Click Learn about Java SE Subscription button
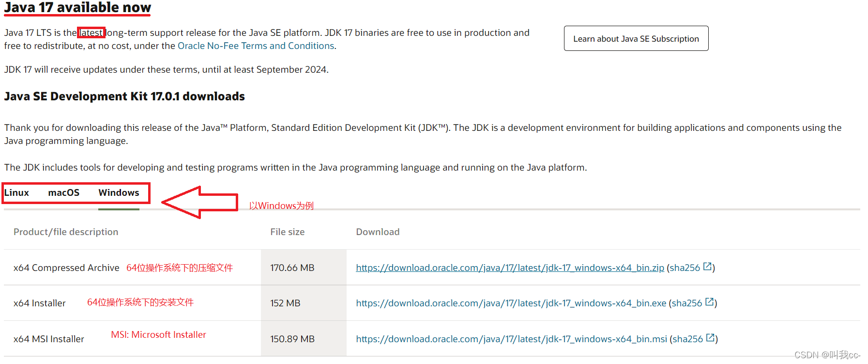 click(x=636, y=38)
